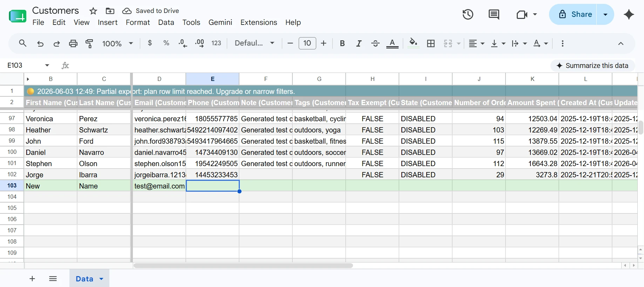Click the Customers document title
This screenshot has width=644, height=287.
[x=55, y=11]
